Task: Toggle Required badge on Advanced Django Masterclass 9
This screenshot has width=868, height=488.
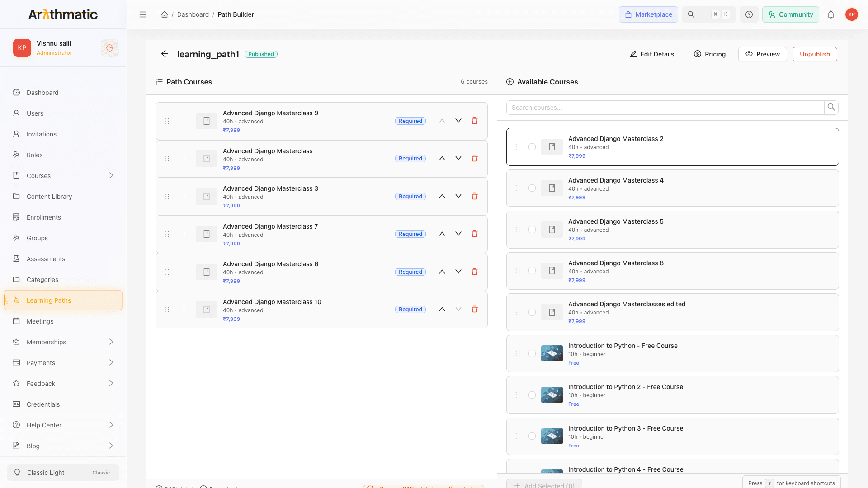Action: (410, 121)
